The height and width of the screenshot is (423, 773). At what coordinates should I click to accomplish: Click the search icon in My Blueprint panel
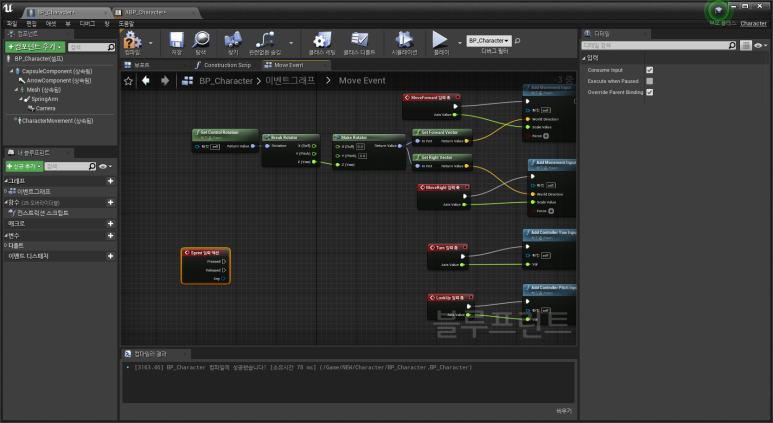click(x=92, y=166)
